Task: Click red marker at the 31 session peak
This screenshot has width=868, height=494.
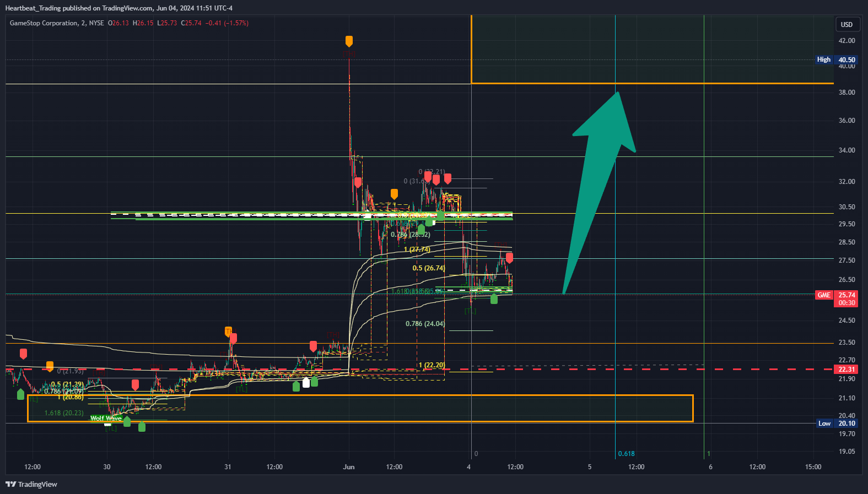Action: (x=233, y=338)
